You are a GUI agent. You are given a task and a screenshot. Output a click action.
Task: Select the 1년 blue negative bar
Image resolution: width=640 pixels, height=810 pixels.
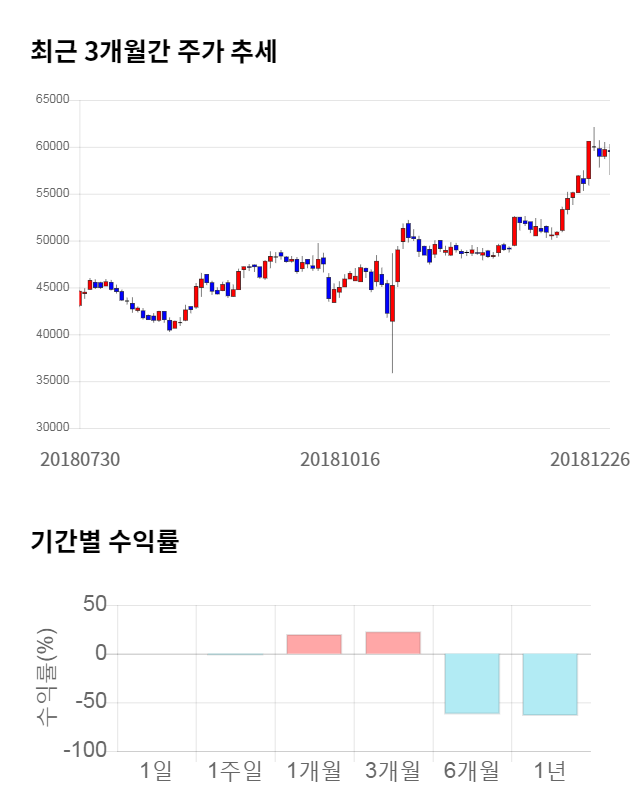click(550, 684)
